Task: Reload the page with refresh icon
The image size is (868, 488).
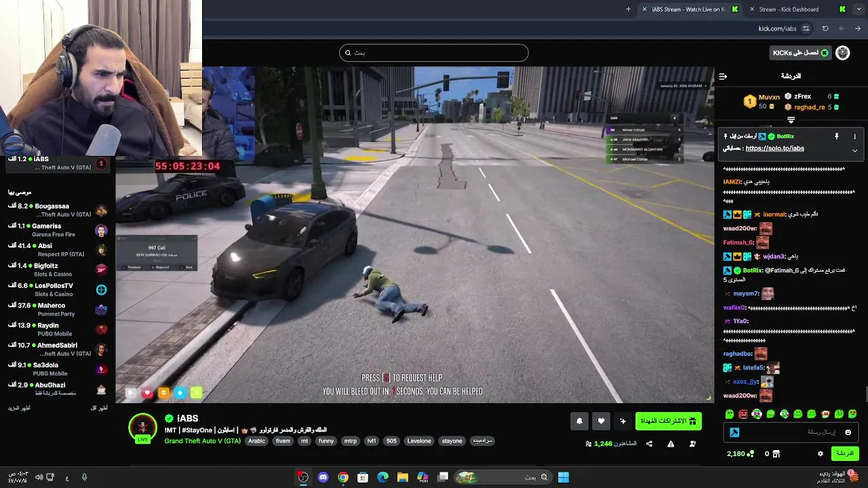Action: (x=825, y=28)
